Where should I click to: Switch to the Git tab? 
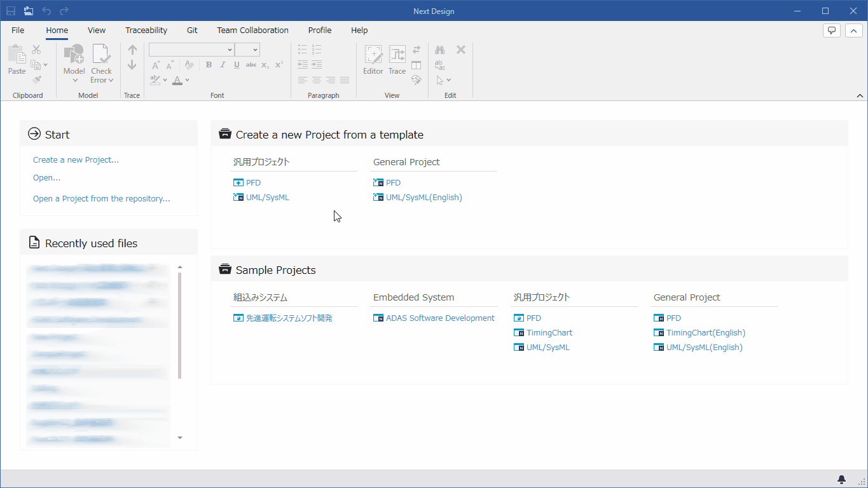point(192,30)
